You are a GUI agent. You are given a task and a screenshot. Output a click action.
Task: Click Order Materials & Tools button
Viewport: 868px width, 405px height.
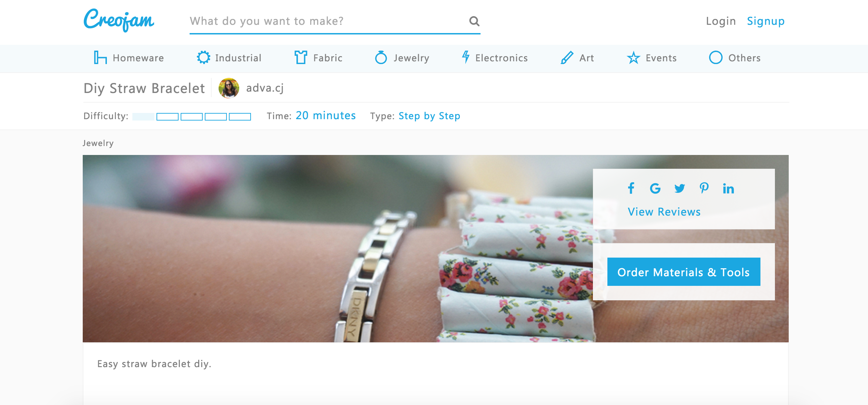point(684,272)
